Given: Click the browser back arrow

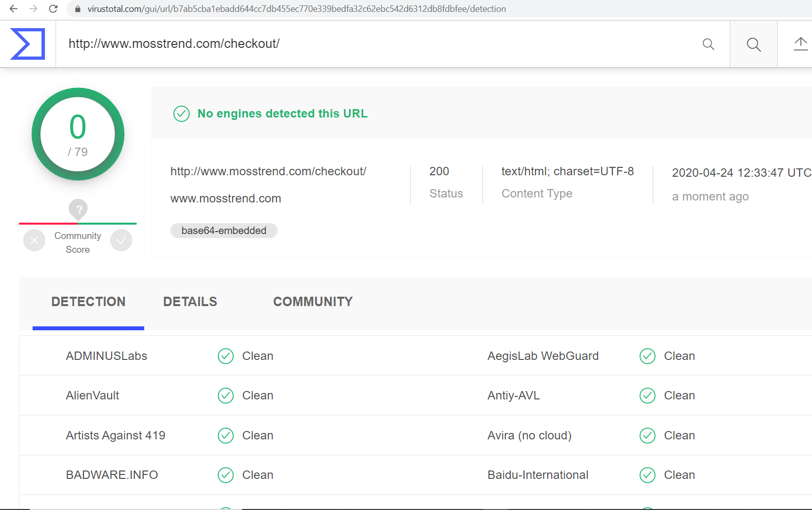Looking at the screenshot, I should 13,9.
